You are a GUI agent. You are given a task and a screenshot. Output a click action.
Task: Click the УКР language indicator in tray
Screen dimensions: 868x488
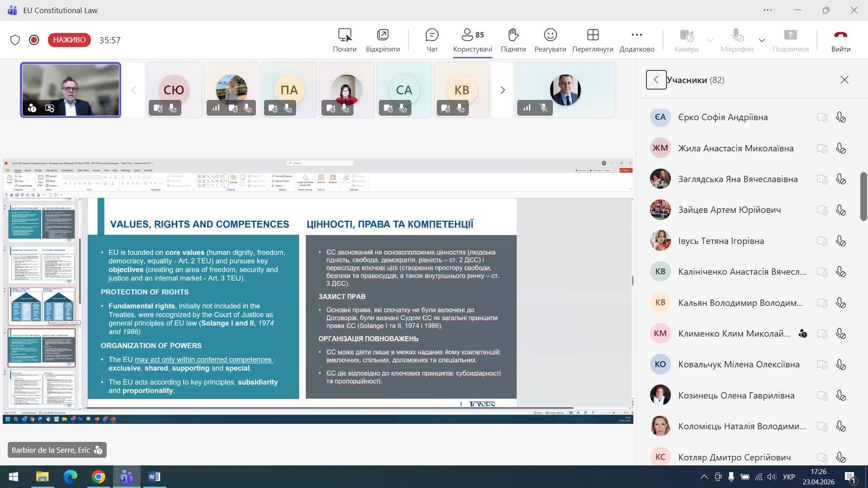coord(788,477)
